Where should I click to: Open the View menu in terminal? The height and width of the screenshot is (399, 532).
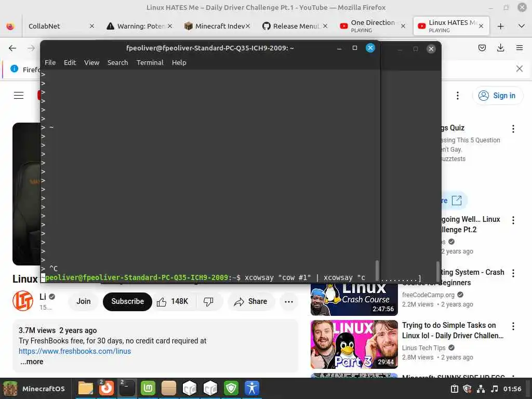point(91,62)
